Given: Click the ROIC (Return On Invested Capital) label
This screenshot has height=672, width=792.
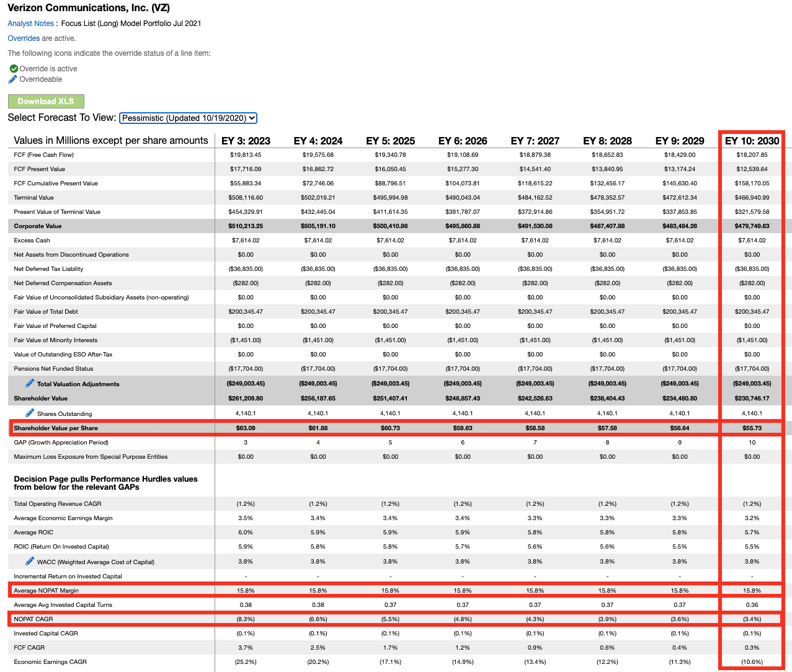Looking at the screenshot, I should click(x=61, y=547).
